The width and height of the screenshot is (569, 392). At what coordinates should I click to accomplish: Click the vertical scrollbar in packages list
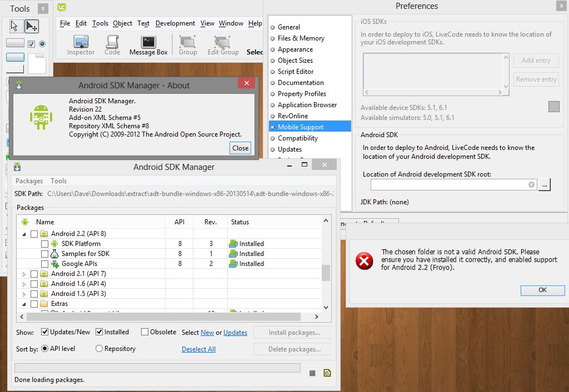click(x=326, y=272)
